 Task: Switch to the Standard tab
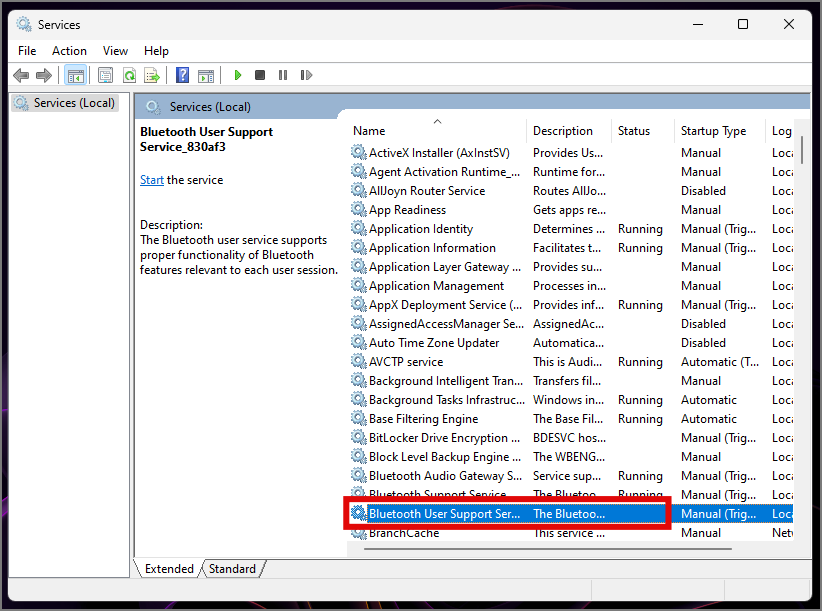(232, 569)
